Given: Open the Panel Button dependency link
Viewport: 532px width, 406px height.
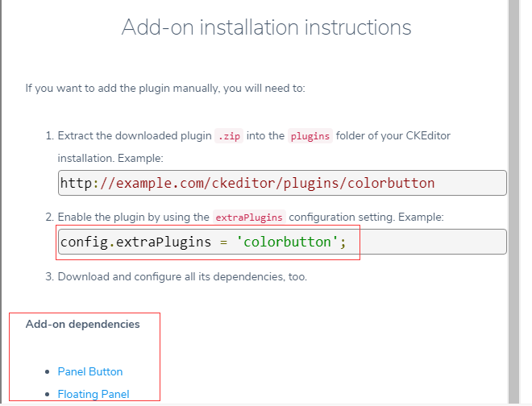Looking at the screenshot, I should [x=90, y=371].
